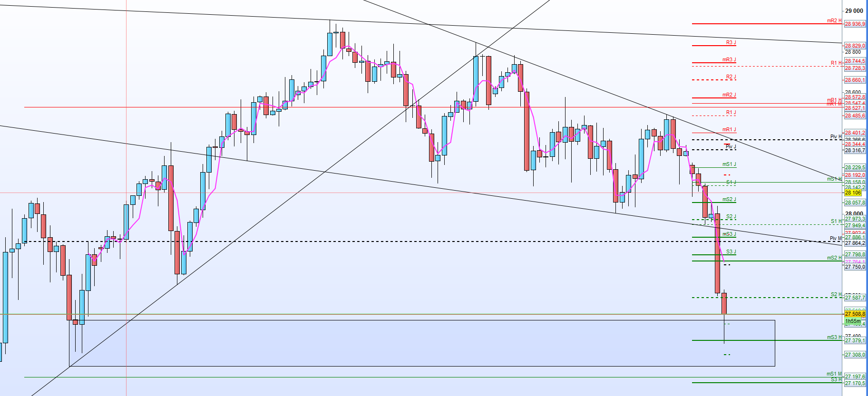The width and height of the screenshot is (868, 396).
Task: Select the R3 J resistance line label
Action: (731, 43)
